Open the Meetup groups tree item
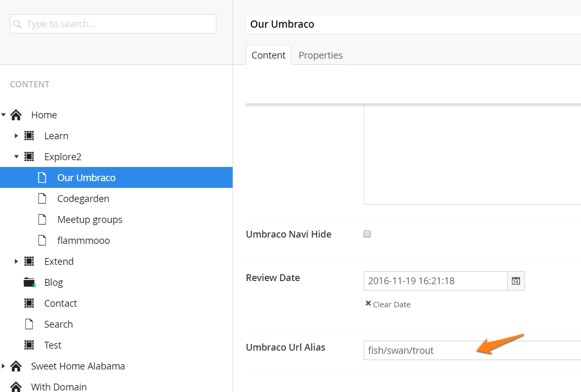581x392 pixels. (x=90, y=220)
